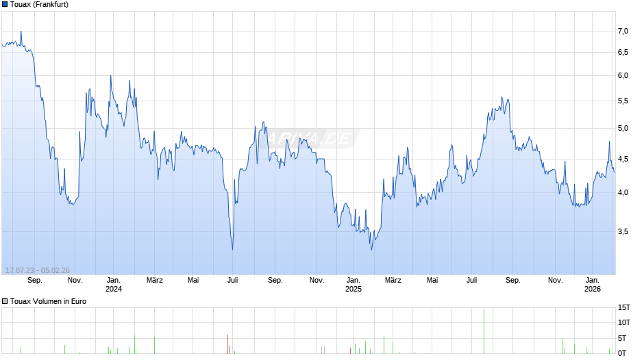
Task: Click the 3,5 price axis label
Action: (623, 231)
